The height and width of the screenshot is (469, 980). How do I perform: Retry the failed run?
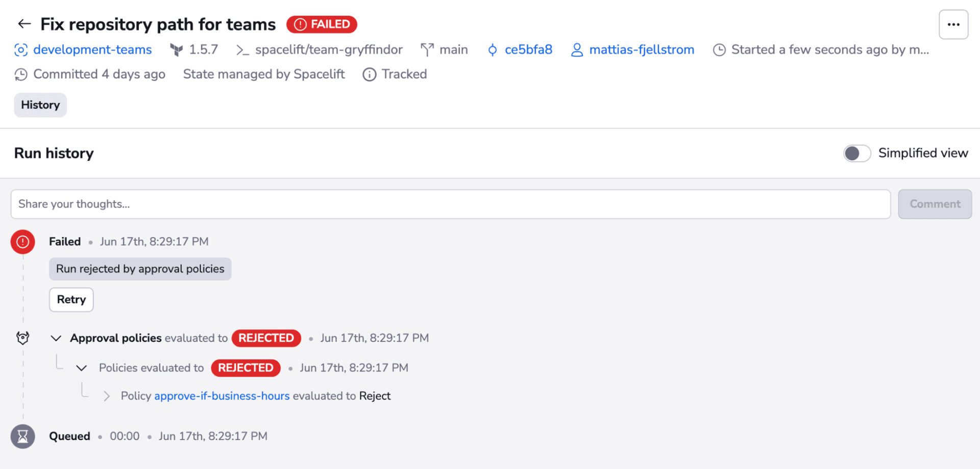[x=71, y=299]
